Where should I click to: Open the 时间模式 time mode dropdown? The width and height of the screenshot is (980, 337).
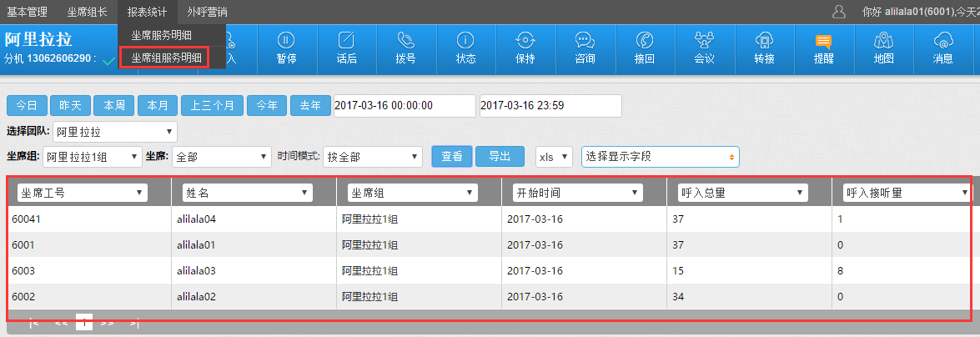click(373, 157)
